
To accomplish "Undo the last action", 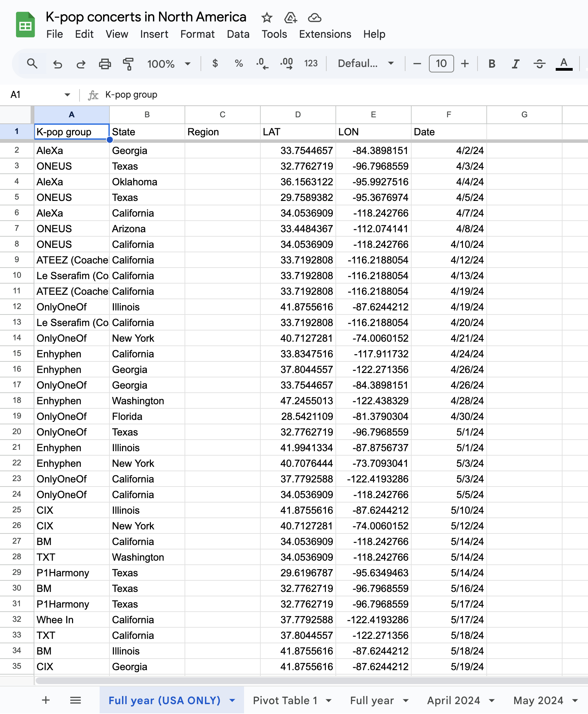I will click(x=57, y=64).
